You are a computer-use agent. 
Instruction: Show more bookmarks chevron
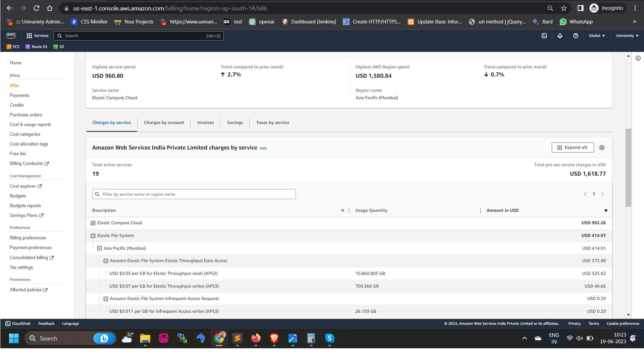pos(634,21)
